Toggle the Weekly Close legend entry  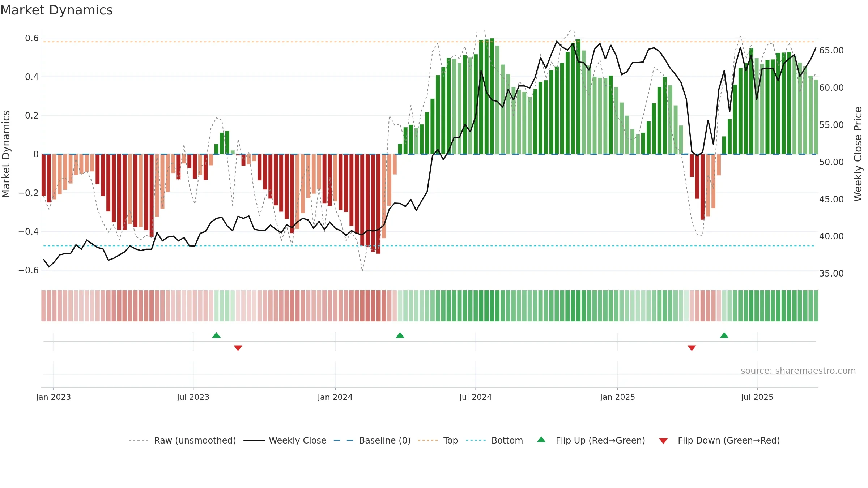click(285, 440)
